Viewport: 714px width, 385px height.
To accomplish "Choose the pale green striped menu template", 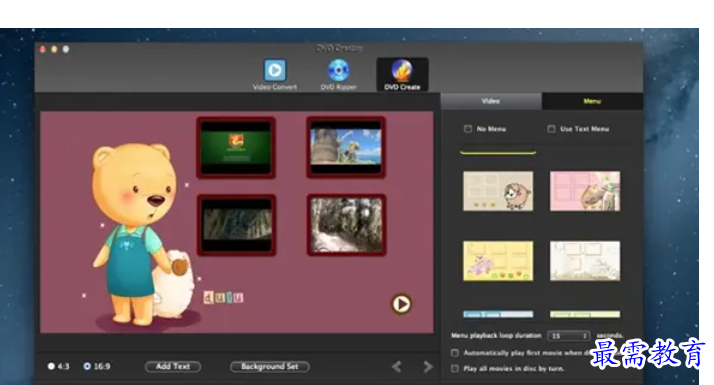I will (x=585, y=314).
